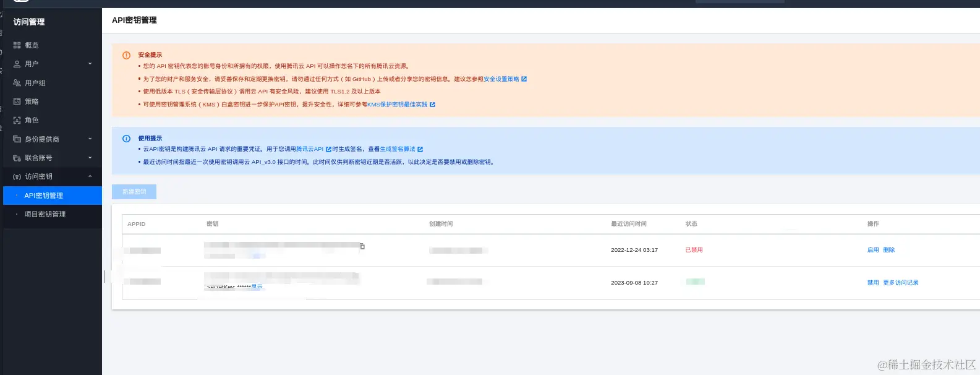This screenshot has height=375, width=980.
Task: Collapse the 访问密钥 menu chevron
Action: point(90,176)
